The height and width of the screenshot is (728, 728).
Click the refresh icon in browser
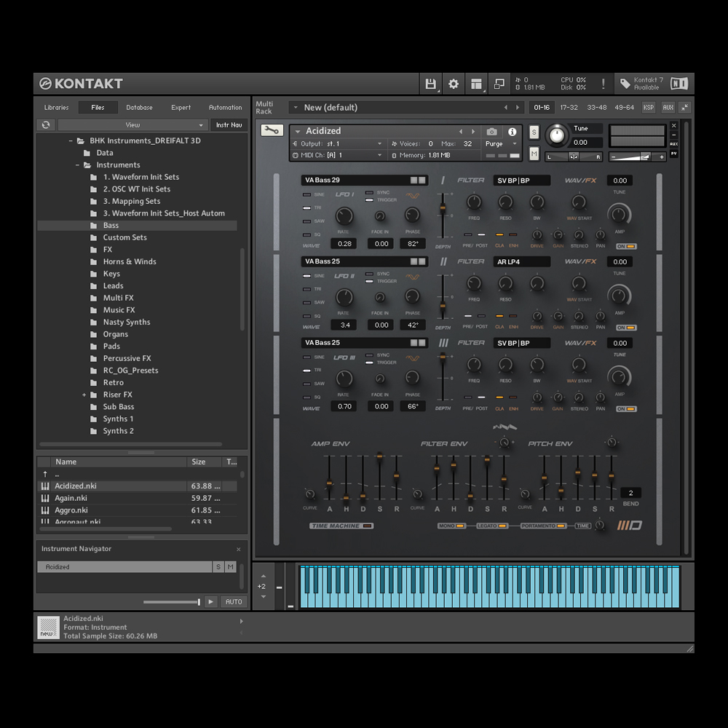(47, 125)
